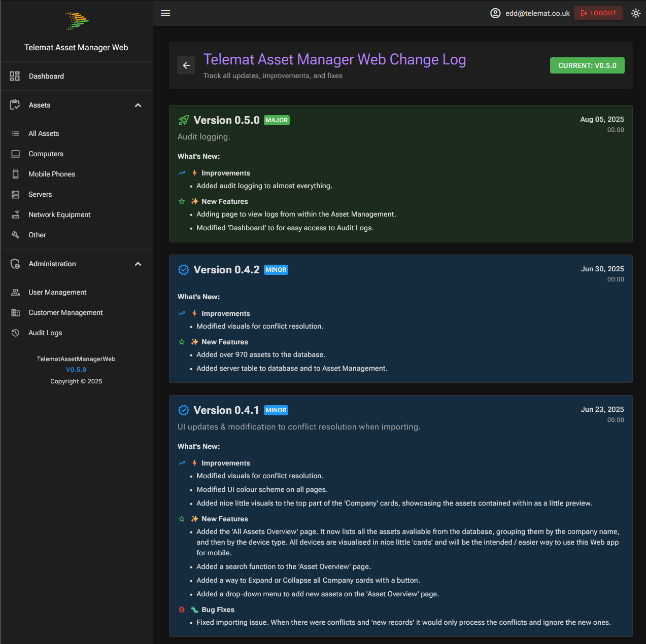646x644 pixels.
Task: Click the Customer Management building icon
Action: 15,312
